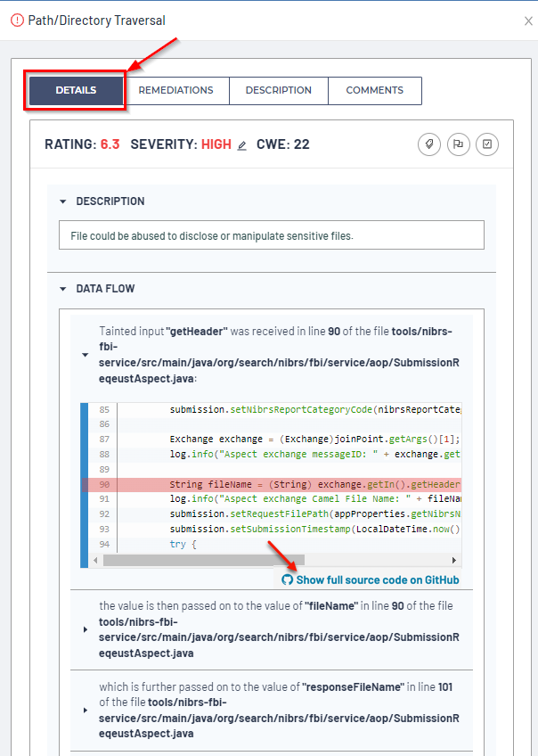Click the tag icon button

429,144
